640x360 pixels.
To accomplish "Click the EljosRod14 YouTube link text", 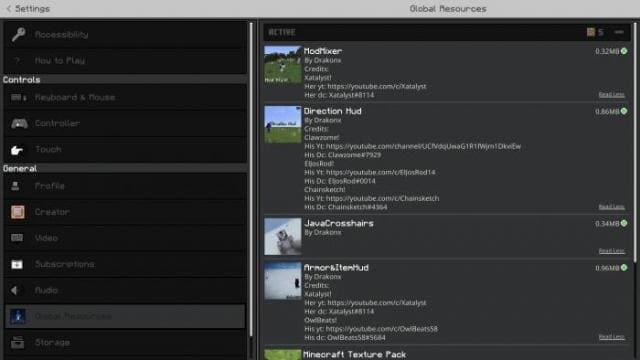I will [380, 172].
